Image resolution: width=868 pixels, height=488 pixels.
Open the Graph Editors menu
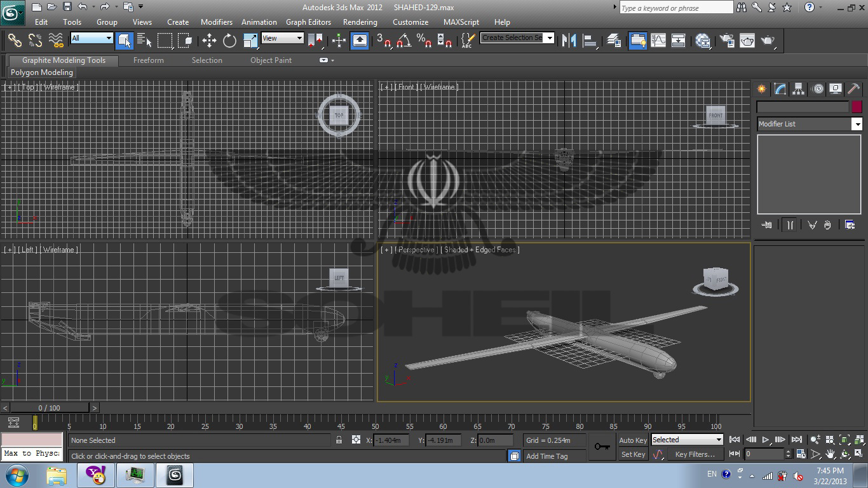click(x=308, y=22)
